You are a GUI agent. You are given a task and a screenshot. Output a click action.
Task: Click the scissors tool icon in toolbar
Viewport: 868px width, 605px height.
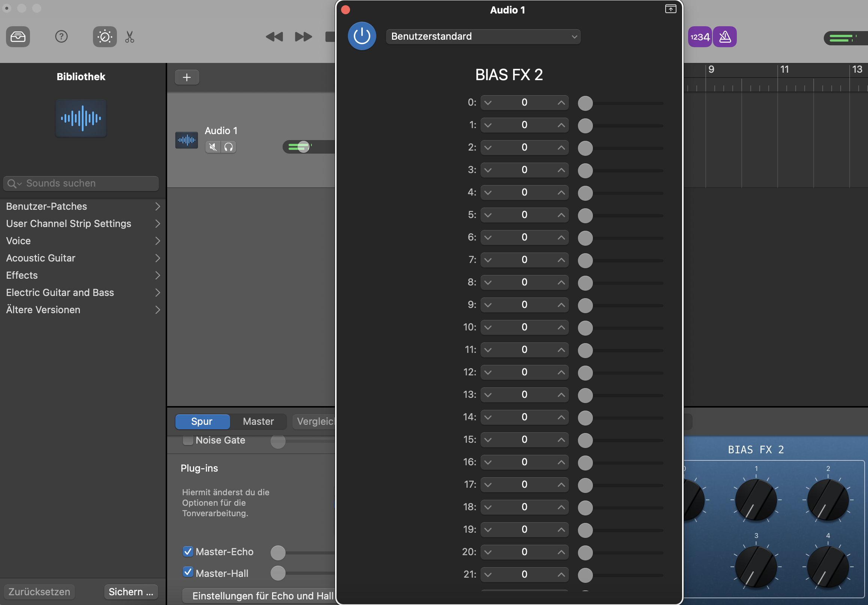point(130,36)
